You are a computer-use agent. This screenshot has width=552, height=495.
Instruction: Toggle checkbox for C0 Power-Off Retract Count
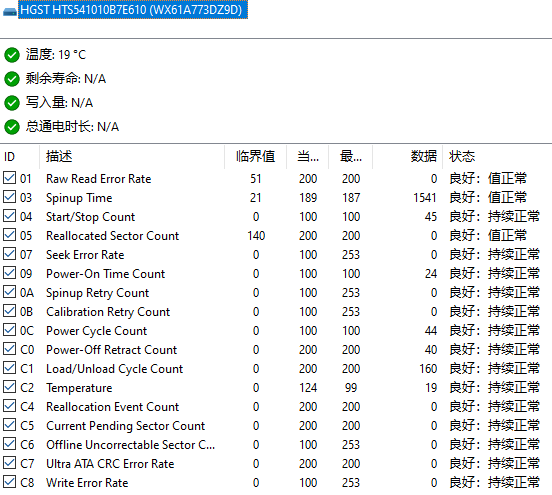pyautogui.click(x=10, y=349)
